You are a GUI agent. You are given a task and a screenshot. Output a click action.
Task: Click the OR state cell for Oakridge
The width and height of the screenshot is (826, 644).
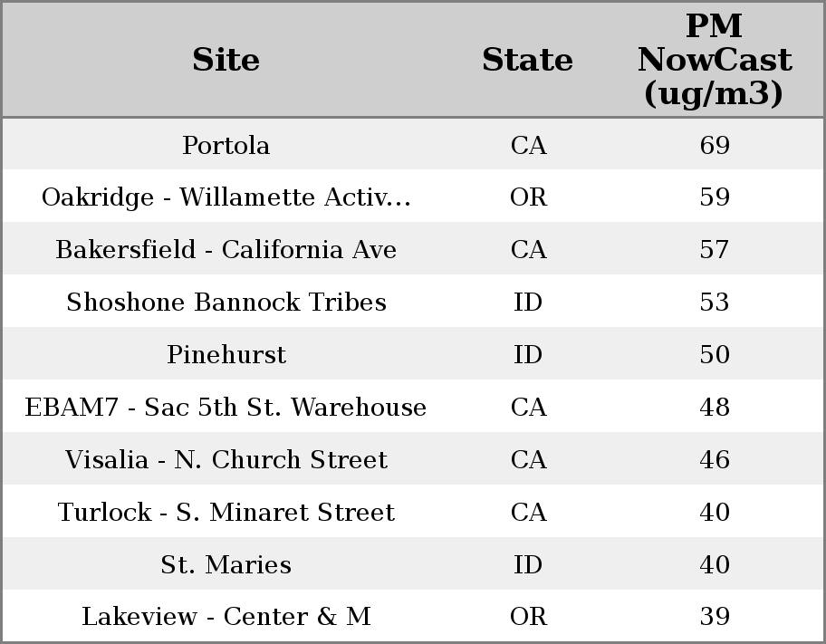(528, 197)
